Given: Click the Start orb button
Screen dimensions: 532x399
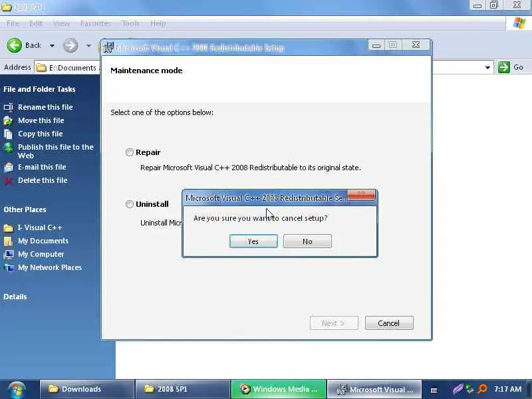Looking at the screenshot, I should coord(17,390).
